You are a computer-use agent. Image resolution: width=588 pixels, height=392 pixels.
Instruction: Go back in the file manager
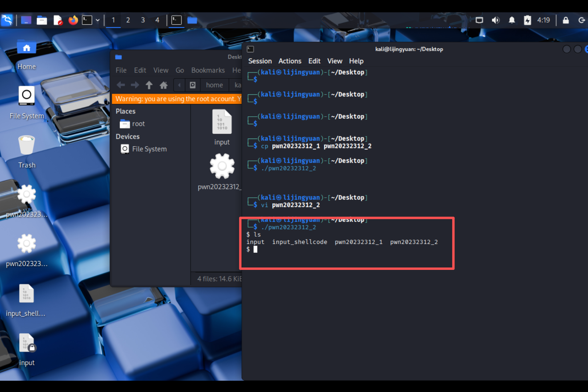(x=121, y=85)
